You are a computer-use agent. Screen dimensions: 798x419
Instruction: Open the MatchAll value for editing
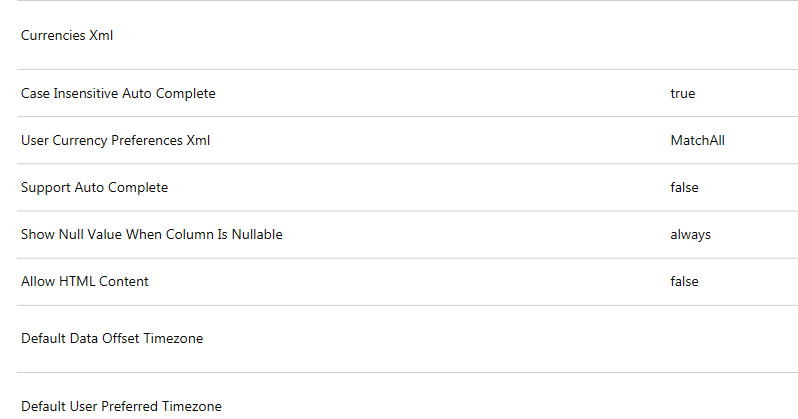697,141
